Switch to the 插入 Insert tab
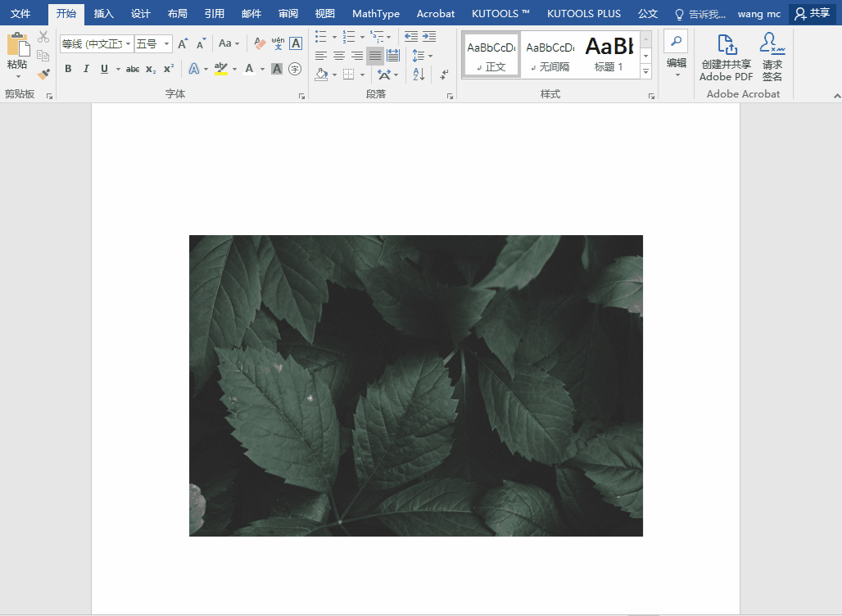The image size is (842, 616). pyautogui.click(x=104, y=13)
